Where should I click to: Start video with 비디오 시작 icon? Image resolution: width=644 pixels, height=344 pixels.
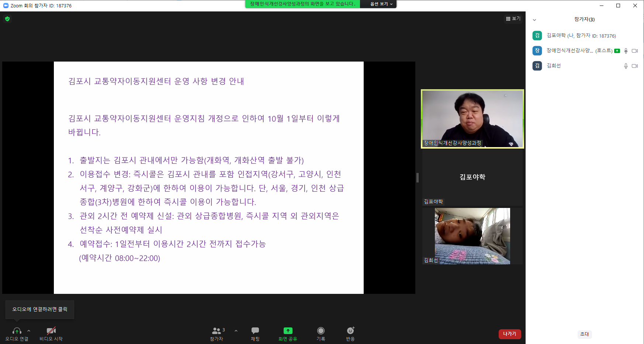pos(51,331)
